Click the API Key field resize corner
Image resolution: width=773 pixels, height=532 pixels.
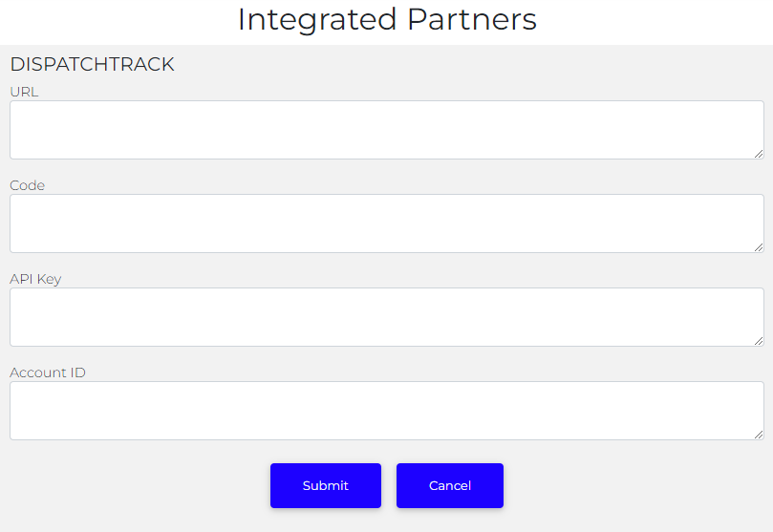(x=759, y=340)
